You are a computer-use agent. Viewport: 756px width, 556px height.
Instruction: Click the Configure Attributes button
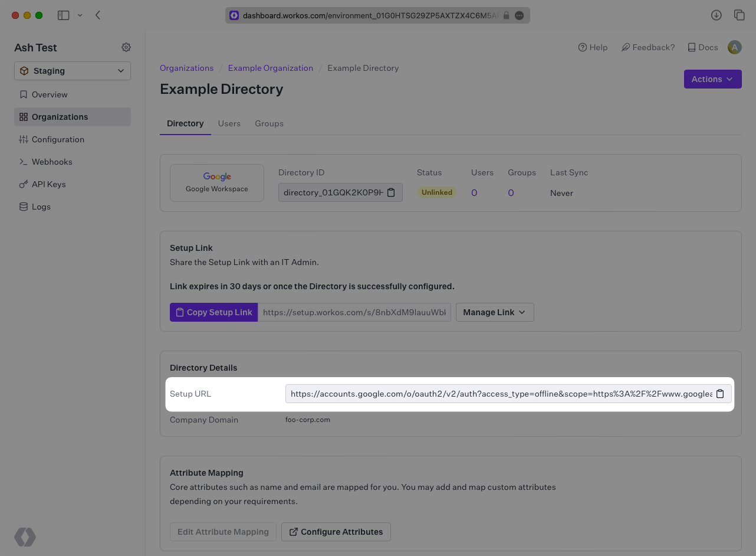point(336,532)
